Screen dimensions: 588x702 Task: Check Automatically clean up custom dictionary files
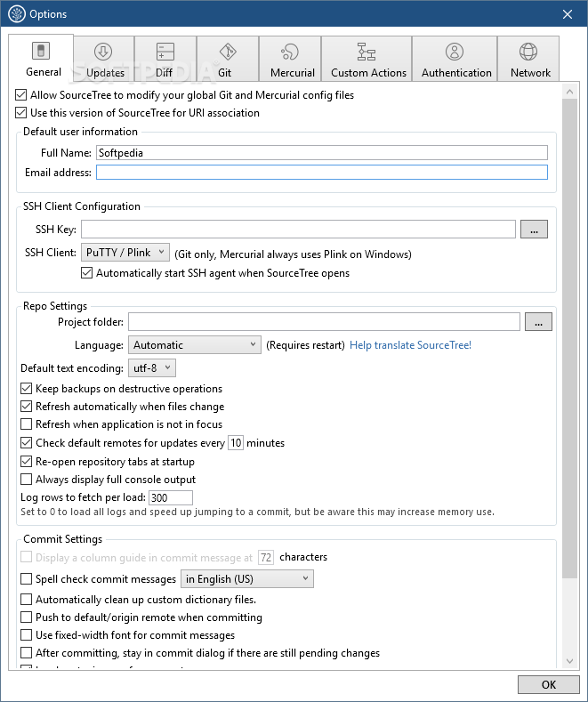(27, 600)
